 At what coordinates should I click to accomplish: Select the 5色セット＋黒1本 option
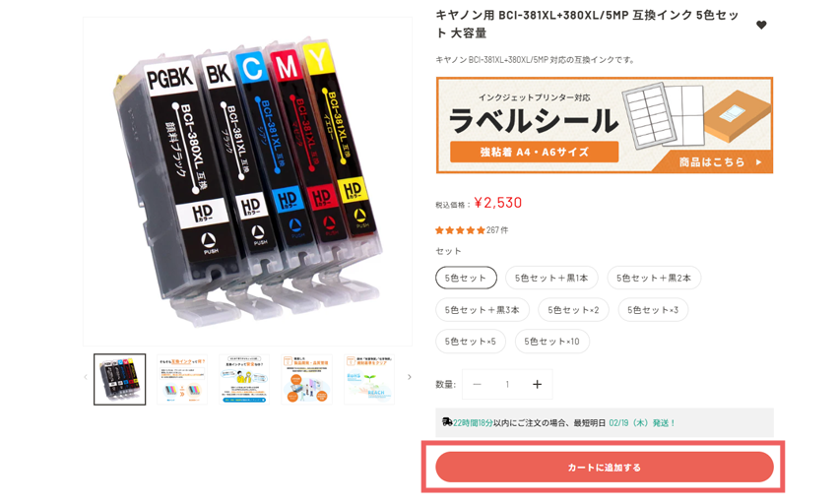551,278
